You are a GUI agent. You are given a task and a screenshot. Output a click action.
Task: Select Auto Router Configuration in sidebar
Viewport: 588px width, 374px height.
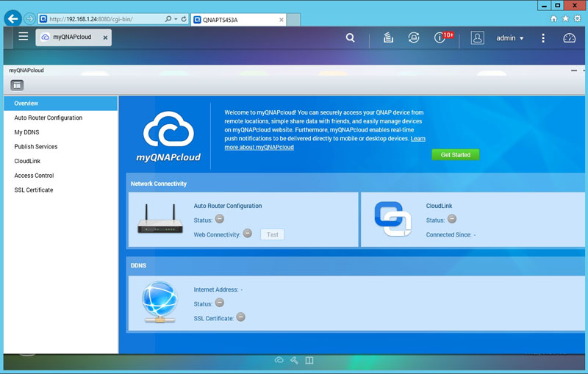(49, 118)
